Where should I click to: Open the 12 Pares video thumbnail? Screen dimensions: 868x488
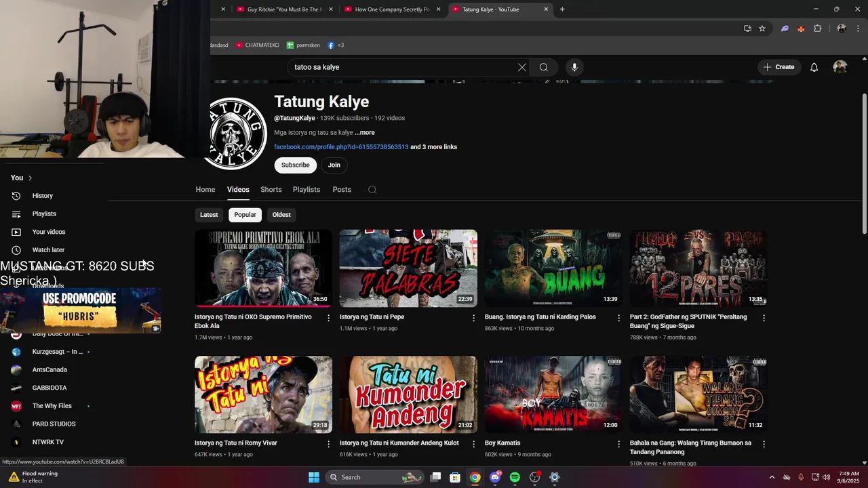tap(698, 268)
